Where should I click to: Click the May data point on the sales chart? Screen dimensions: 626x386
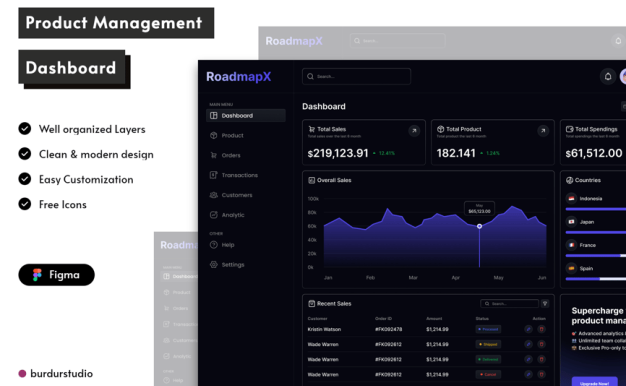(x=479, y=226)
